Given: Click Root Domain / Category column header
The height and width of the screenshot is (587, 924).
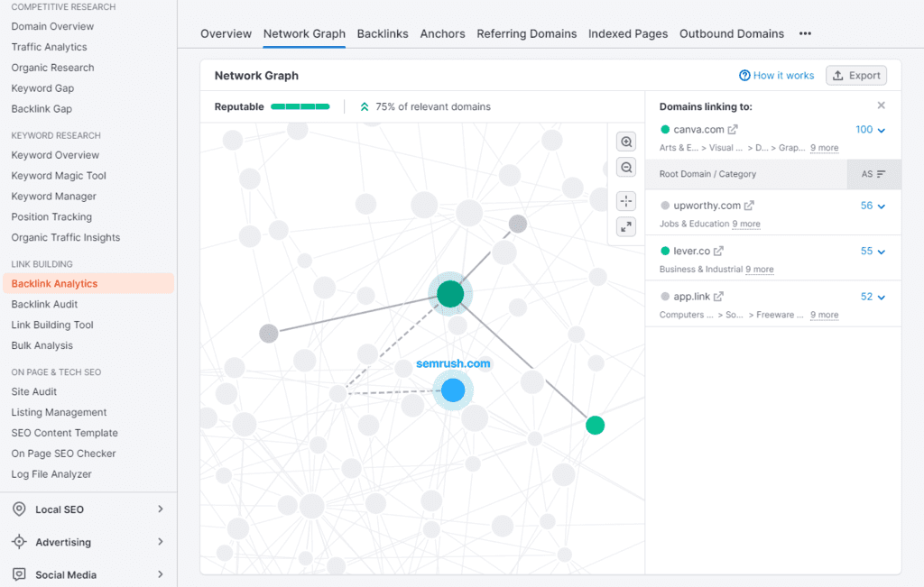Looking at the screenshot, I should click(707, 174).
